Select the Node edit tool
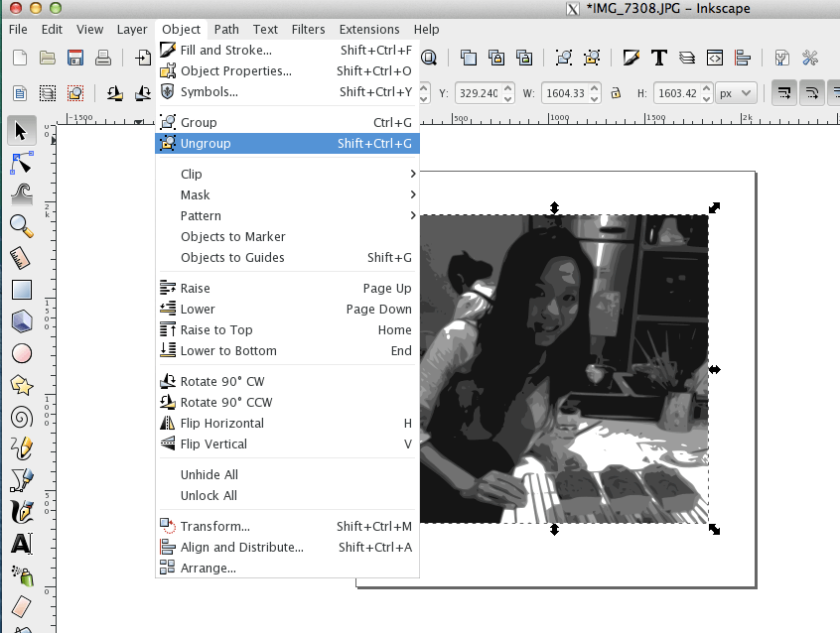Screen dimensions: 840x633 22,163
